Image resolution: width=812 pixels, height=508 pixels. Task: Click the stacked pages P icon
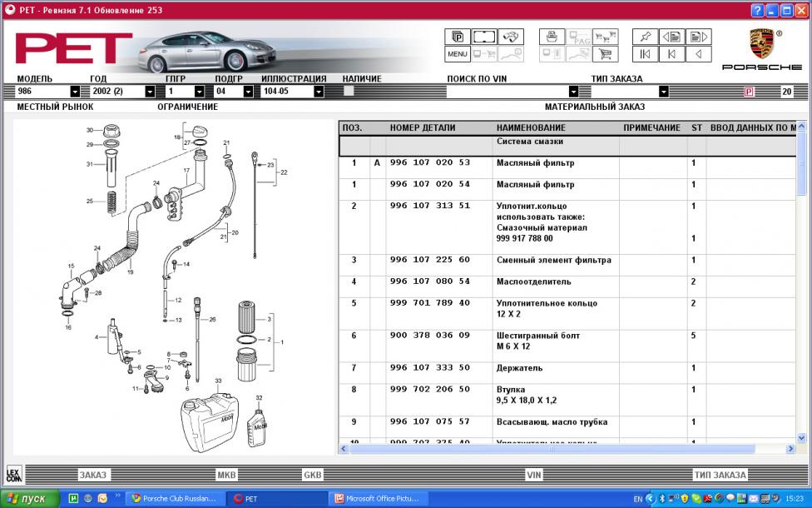tap(458, 37)
